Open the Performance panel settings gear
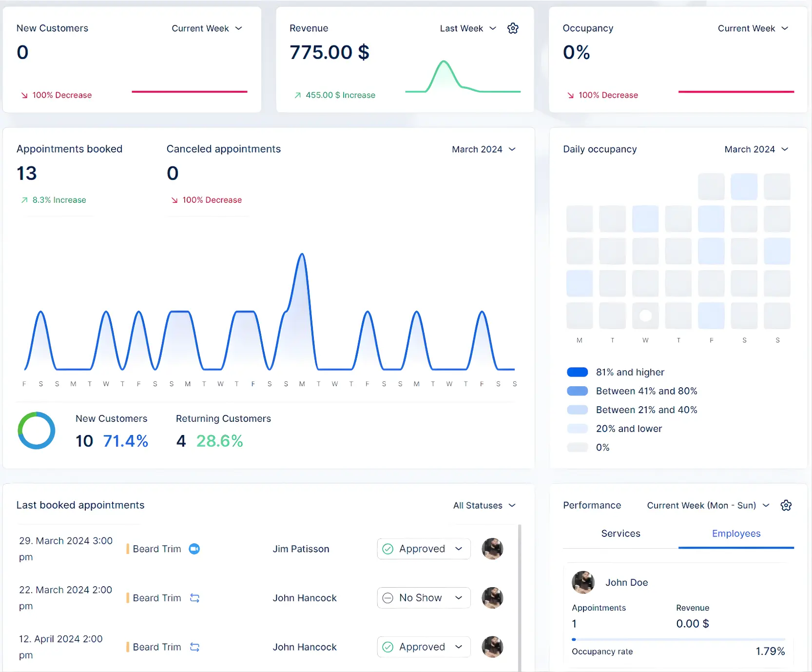This screenshot has height=672, width=812. point(786,505)
